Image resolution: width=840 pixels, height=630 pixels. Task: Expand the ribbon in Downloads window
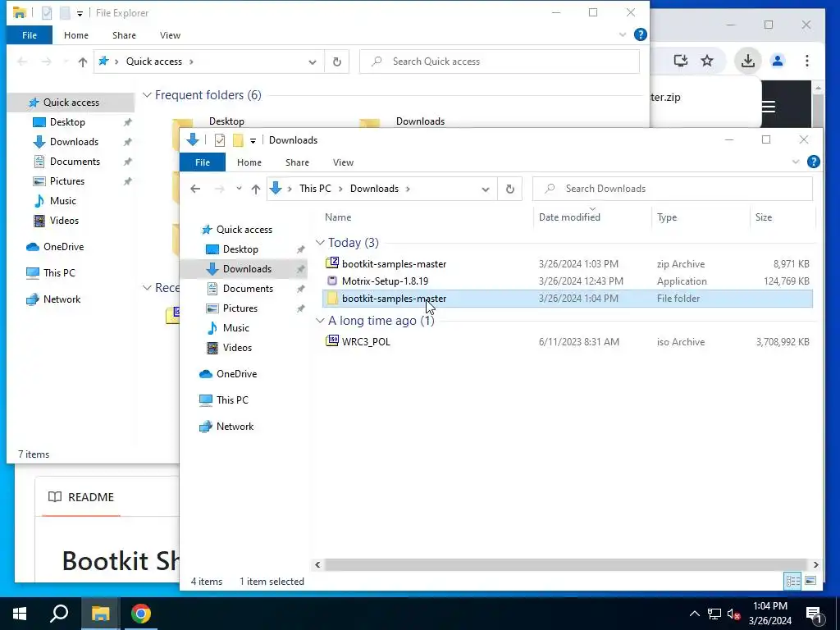tap(796, 162)
